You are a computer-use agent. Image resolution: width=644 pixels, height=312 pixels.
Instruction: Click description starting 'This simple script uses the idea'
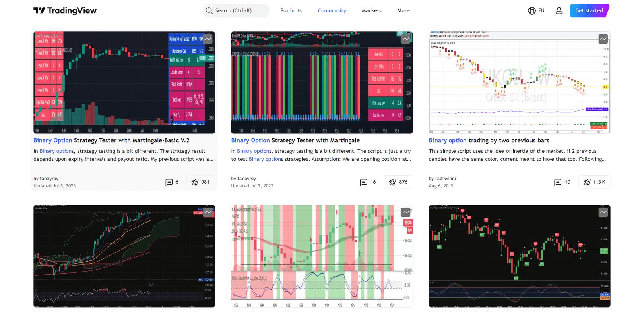517,155
